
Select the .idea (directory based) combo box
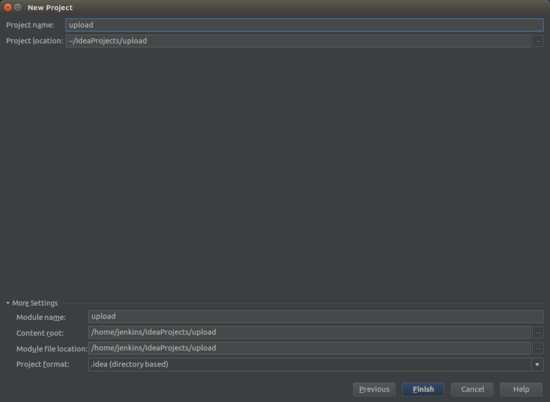tap(316, 364)
